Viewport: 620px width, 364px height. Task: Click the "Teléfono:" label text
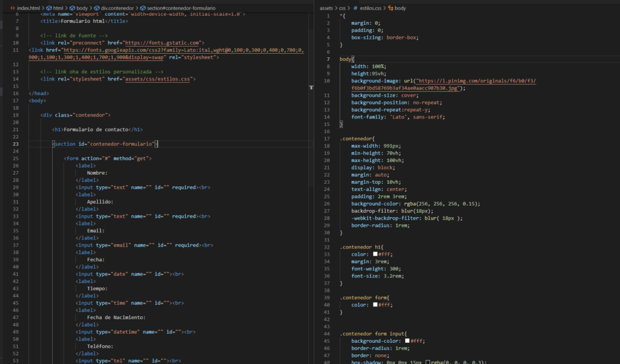(x=100, y=346)
